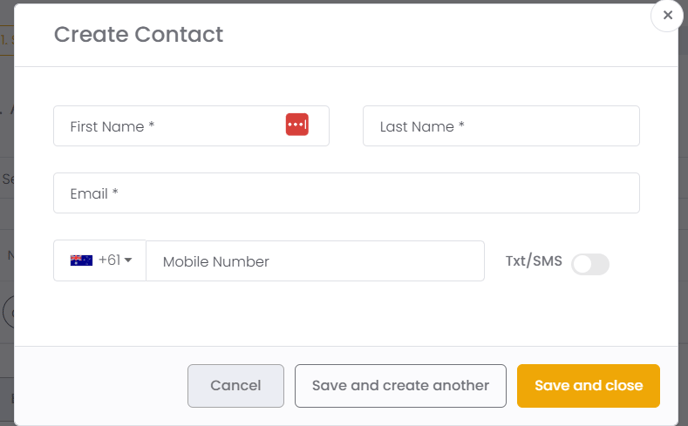Click the Create Contact heading
This screenshot has width=688, height=426.
[x=139, y=34]
